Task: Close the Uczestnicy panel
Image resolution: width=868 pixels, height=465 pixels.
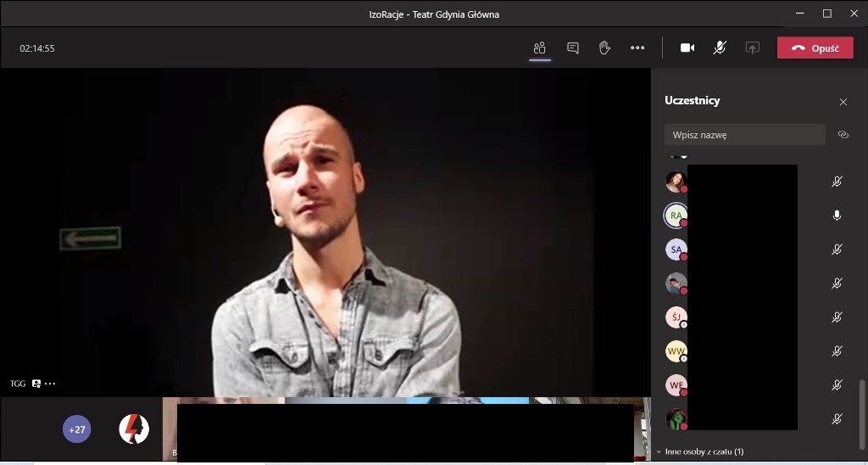Action: pos(843,102)
